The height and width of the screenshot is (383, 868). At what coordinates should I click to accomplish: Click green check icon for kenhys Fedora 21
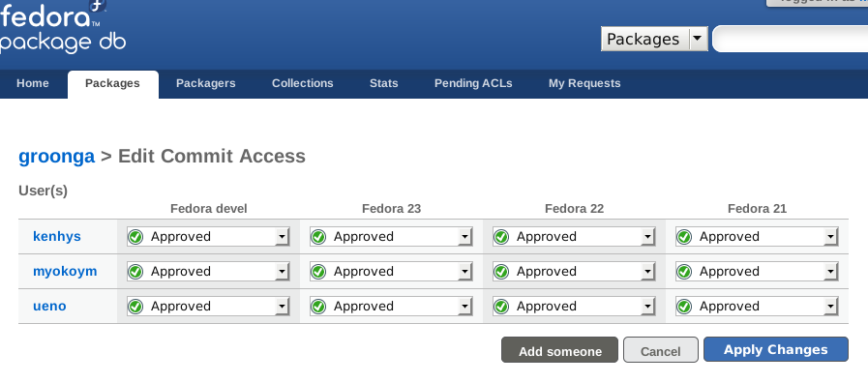coord(684,237)
